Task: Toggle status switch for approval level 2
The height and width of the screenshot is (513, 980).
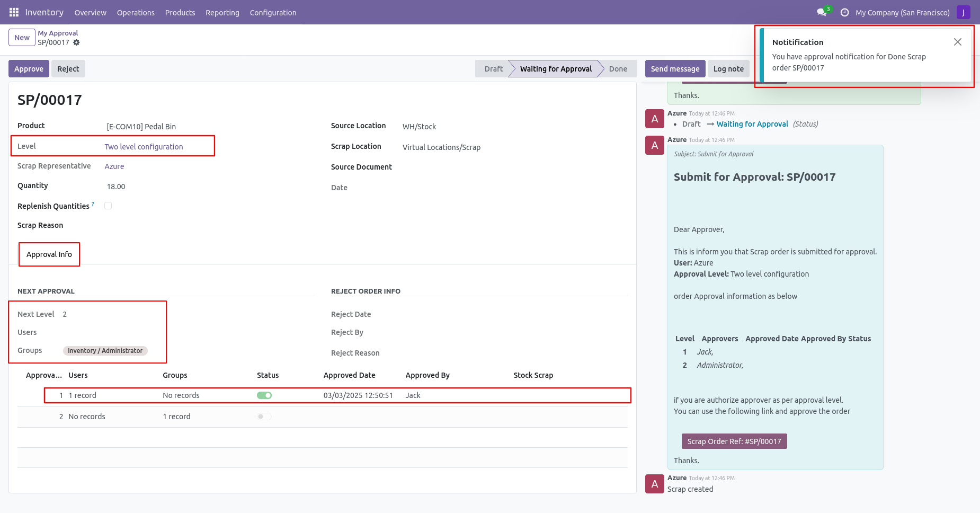Action: pos(264,417)
